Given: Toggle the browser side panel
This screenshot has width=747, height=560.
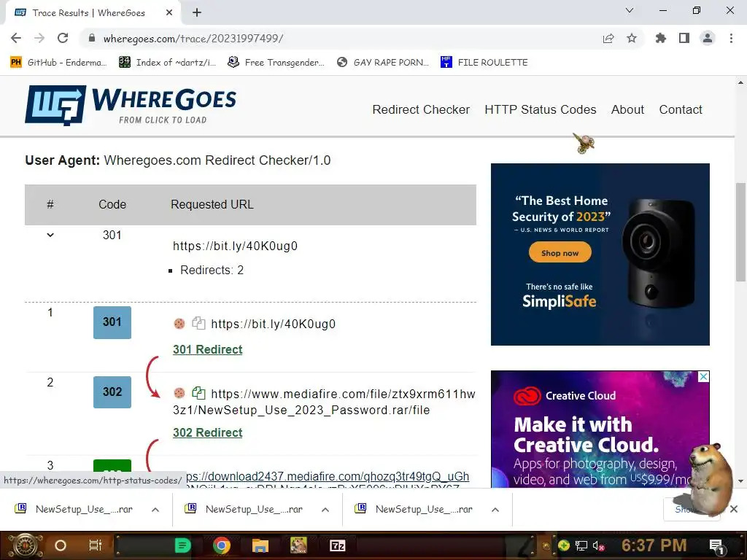Looking at the screenshot, I should click(x=684, y=38).
